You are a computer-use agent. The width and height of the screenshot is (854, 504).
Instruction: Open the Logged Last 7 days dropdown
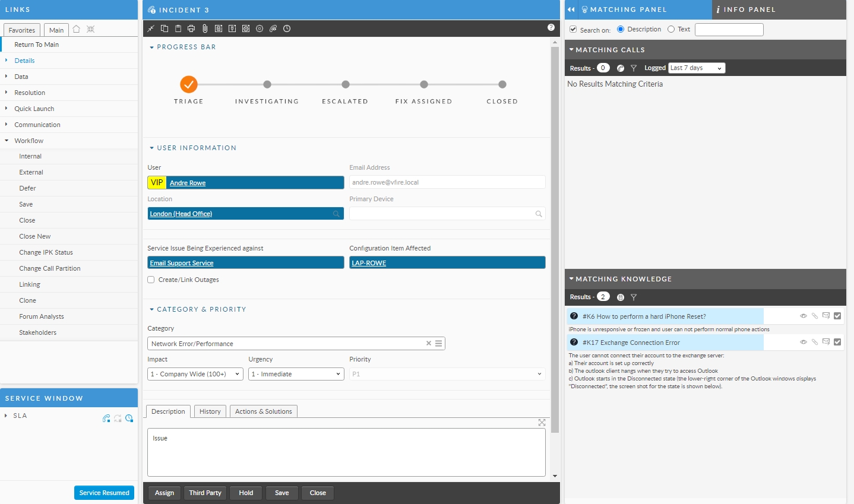pos(697,68)
